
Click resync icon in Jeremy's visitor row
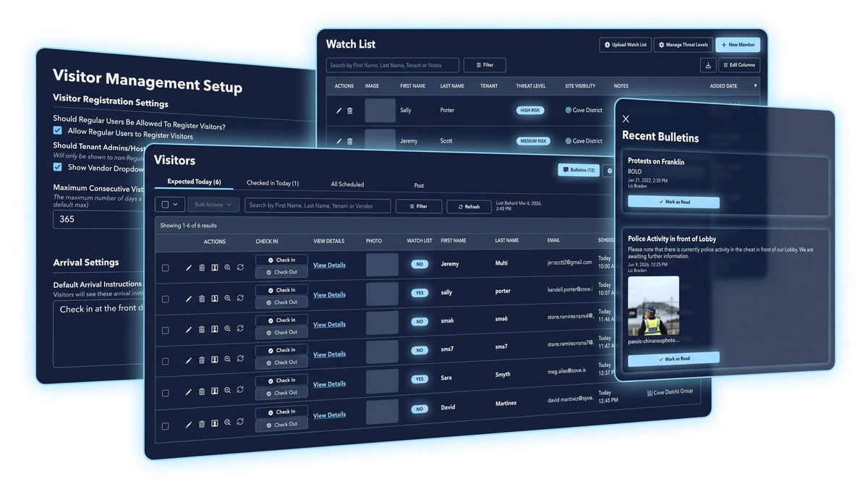[240, 267]
